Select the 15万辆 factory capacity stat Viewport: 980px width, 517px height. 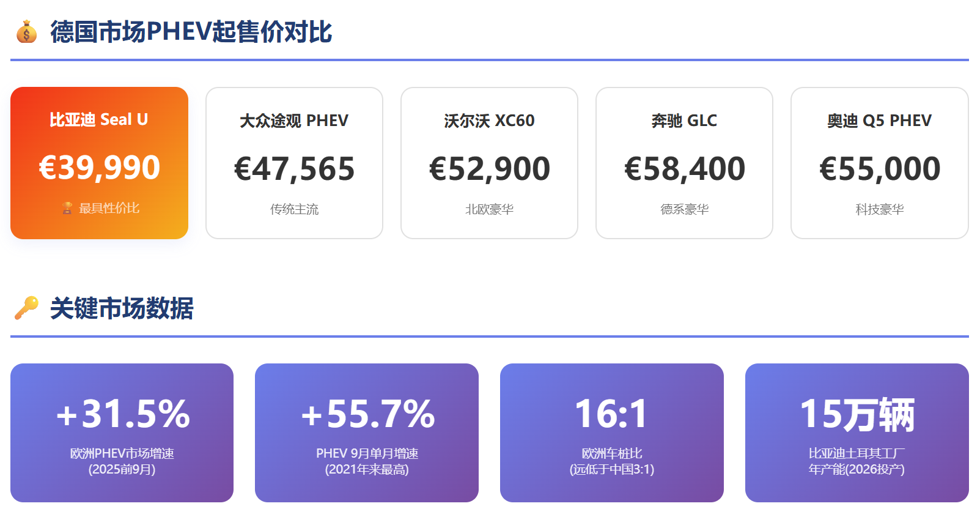click(857, 414)
